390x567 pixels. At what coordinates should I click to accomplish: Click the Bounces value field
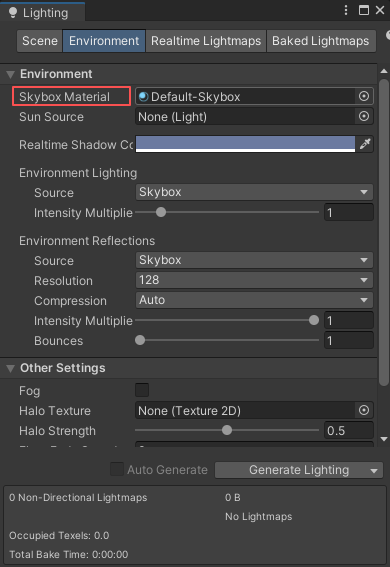click(348, 340)
